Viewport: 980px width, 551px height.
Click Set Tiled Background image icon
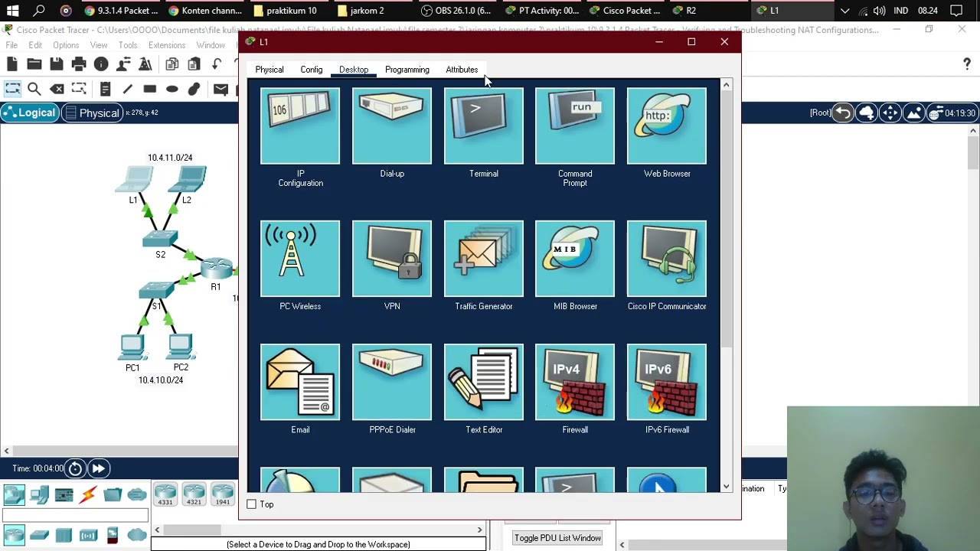(x=913, y=113)
